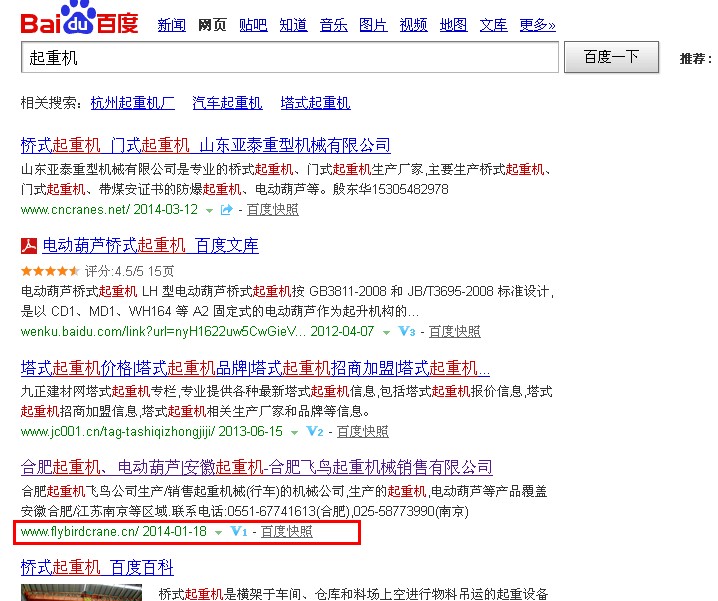The height and width of the screenshot is (601, 718).
Task: Click thumbnail image of 桥式起重机 百科 result
Action: (82, 592)
